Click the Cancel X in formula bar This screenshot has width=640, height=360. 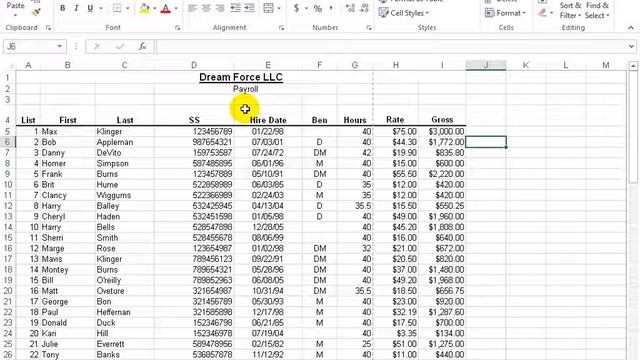click(x=97, y=47)
